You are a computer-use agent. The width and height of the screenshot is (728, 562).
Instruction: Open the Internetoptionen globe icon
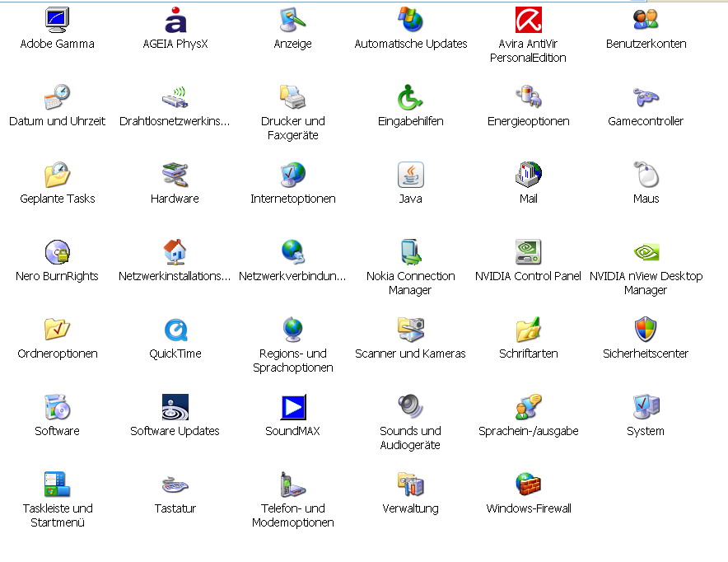click(292, 175)
